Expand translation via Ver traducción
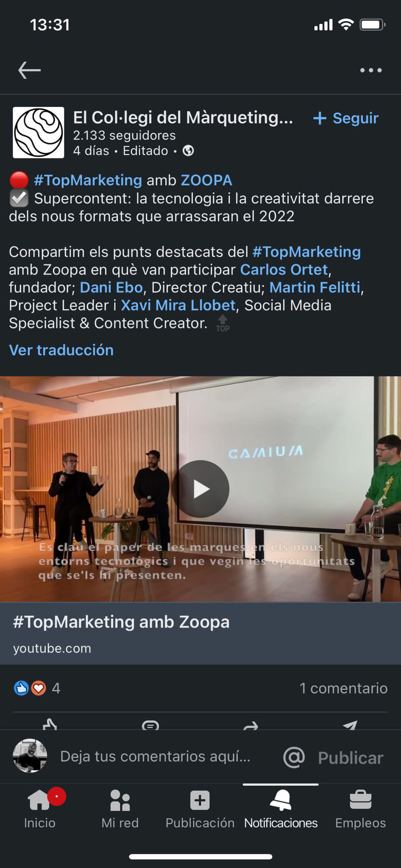Image resolution: width=401 pixels, height=868 pixels. click(61, 350)
